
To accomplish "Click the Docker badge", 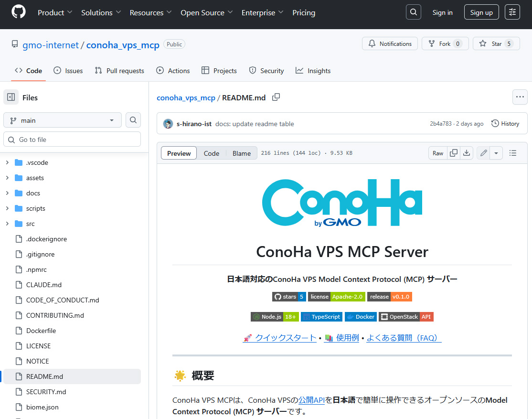I will tap(361, 317).
